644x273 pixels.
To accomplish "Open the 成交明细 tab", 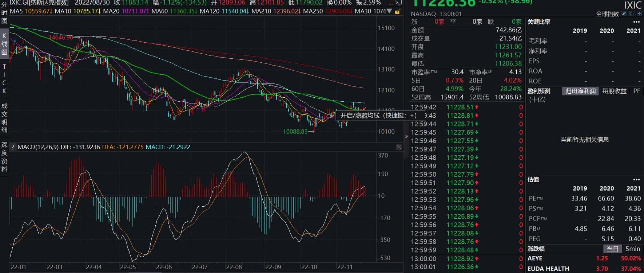I will pos(4,118).
